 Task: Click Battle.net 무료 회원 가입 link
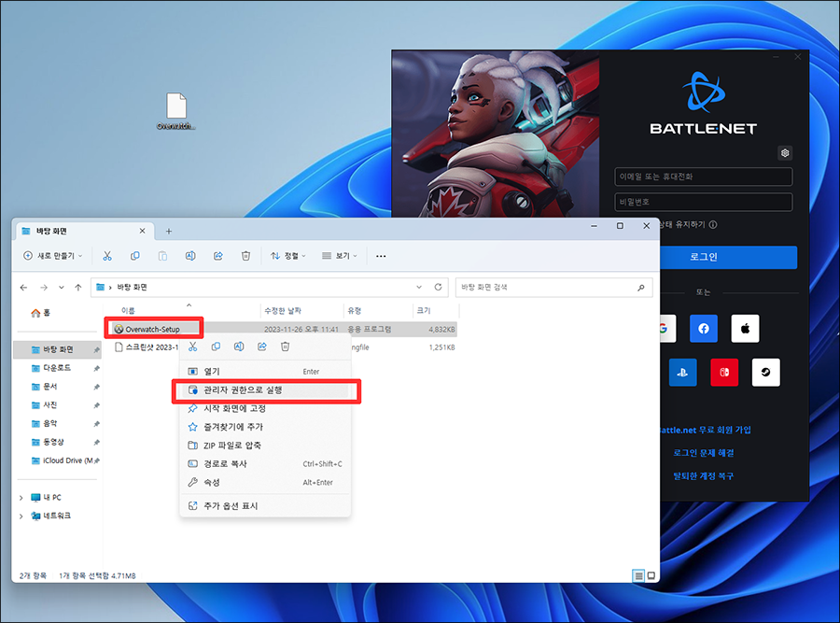(x=705, y=430)
